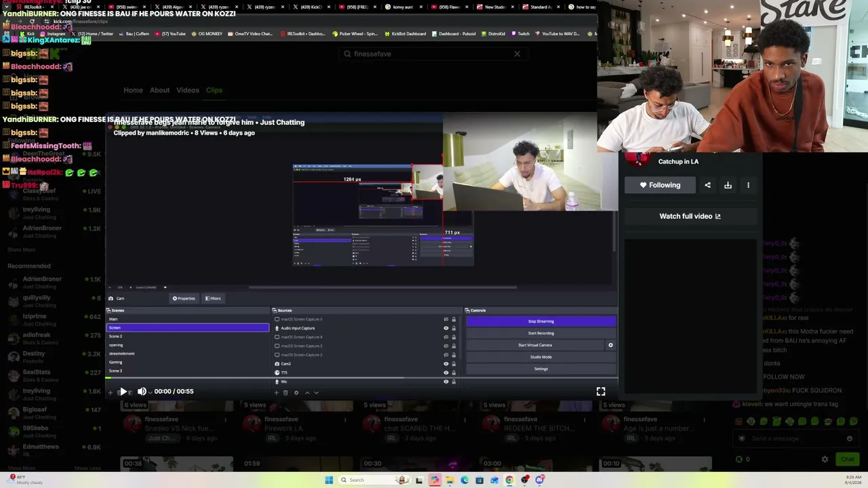This screenshot has width=868, height=488.
Task: Toggle visibility of macOS Screen Capture 3
Action: tap(446, 346)
